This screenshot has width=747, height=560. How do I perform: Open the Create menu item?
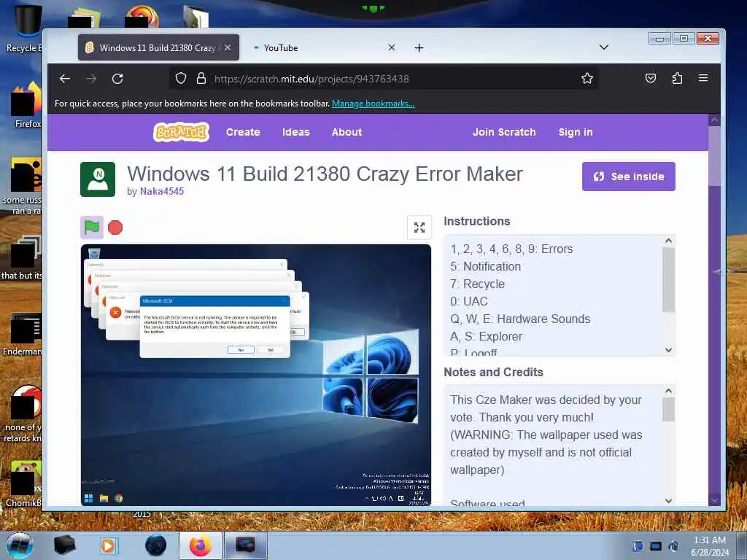click(x=243, y=132)
